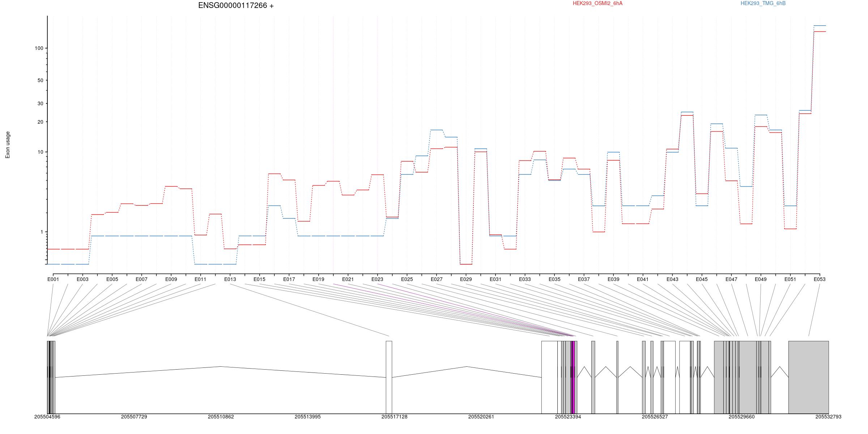The width and height of the screenshot is (868, 434).
Task: Select the HEK293_OSMI2_6hA legend label
Action: [597, 3]
